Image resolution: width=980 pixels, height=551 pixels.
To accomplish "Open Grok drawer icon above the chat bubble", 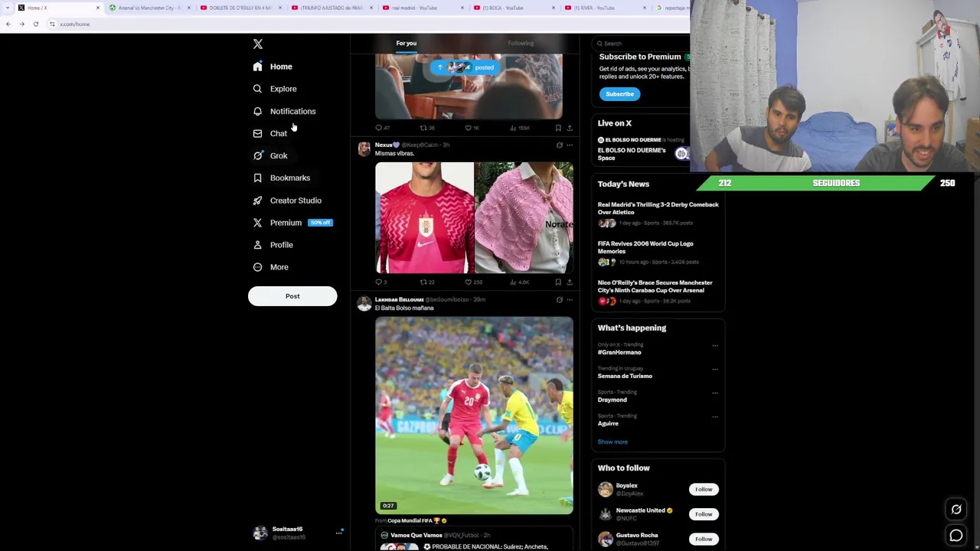I will tap(956, 510).
